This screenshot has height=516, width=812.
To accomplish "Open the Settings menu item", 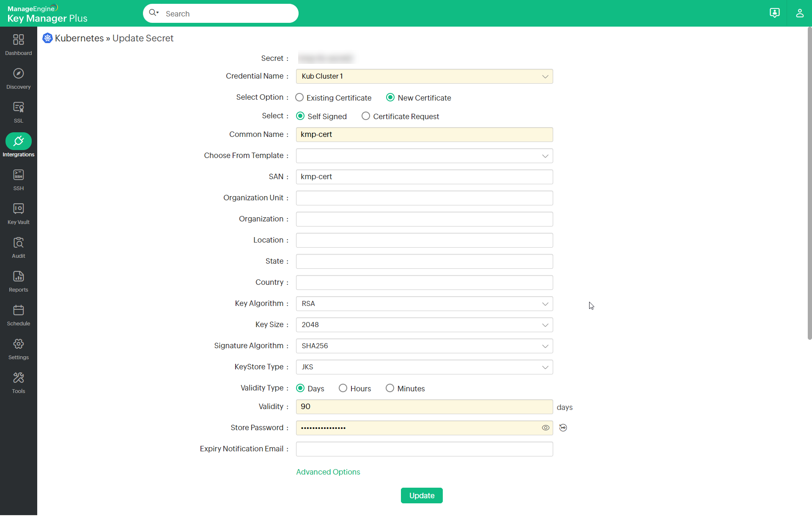I will [x=18, y=349].
